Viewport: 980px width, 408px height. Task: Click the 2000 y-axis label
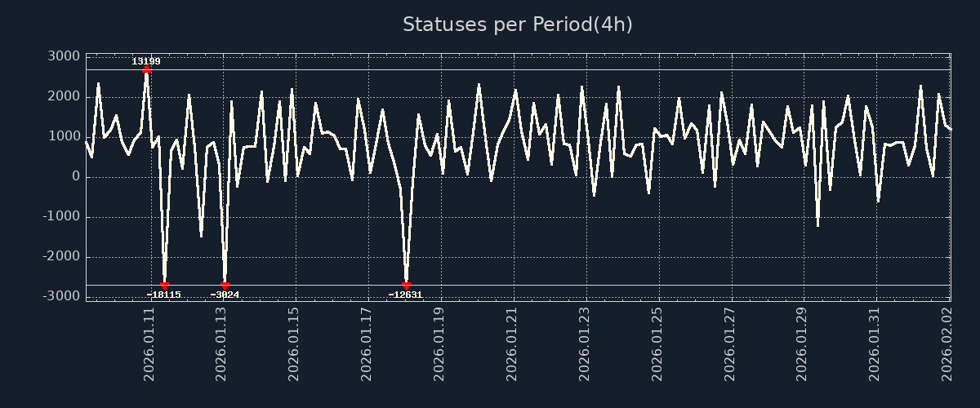click(x=64, y=96)
